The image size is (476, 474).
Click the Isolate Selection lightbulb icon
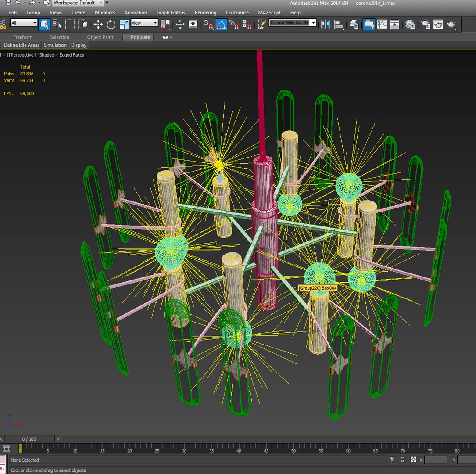coord(392,460)
